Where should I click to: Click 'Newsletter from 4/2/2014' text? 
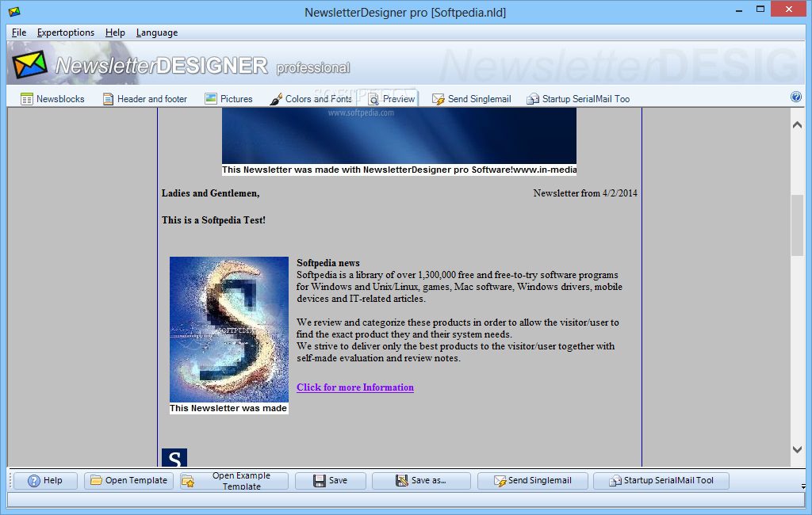(585, 193)
